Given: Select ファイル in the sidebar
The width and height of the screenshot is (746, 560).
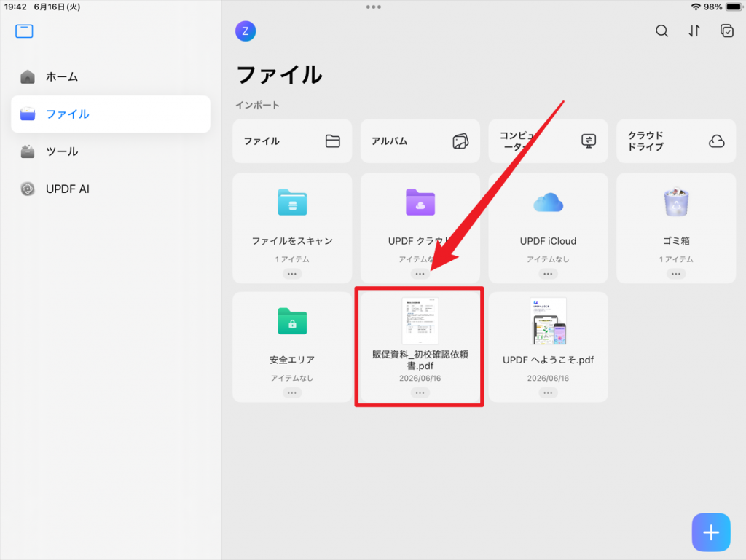Looking at the screenshot, I should coord(111,114).
